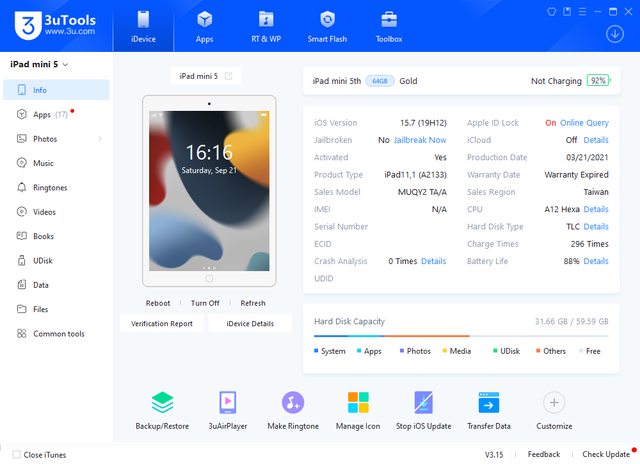The image size is (640, 464).
Task: Launch 3uAirPlayer from bottom toolbar
Action: (x=227, y=403)
